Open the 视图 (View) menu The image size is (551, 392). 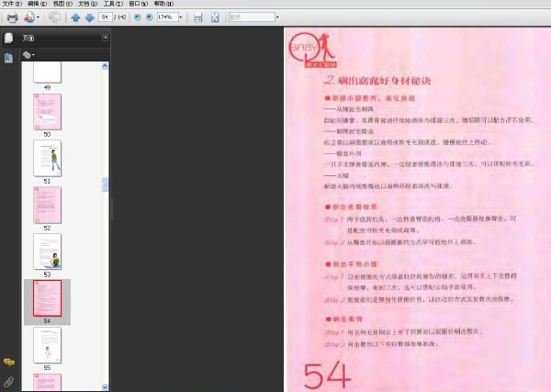[62, 4]
